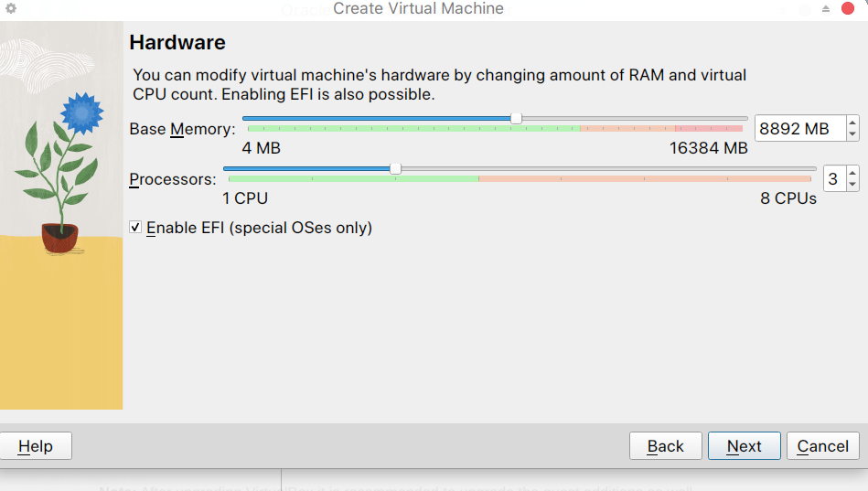Go to the previous step with Back
Image resolution: width=868 pixels, height=491 pixels.
(665, 446)
